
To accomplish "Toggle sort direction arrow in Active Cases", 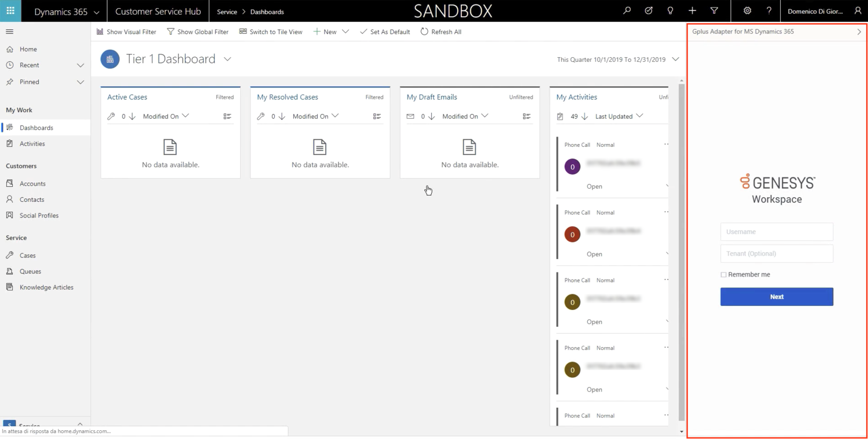I will (132, 116).
